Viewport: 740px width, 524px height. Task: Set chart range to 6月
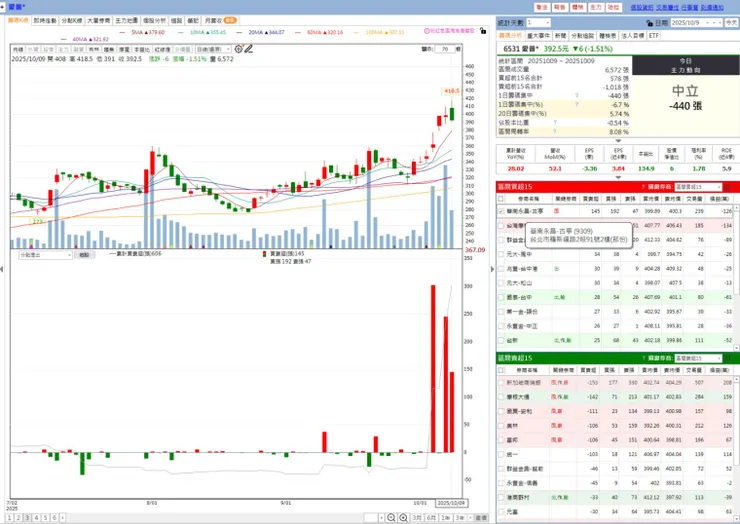(431, 518)
